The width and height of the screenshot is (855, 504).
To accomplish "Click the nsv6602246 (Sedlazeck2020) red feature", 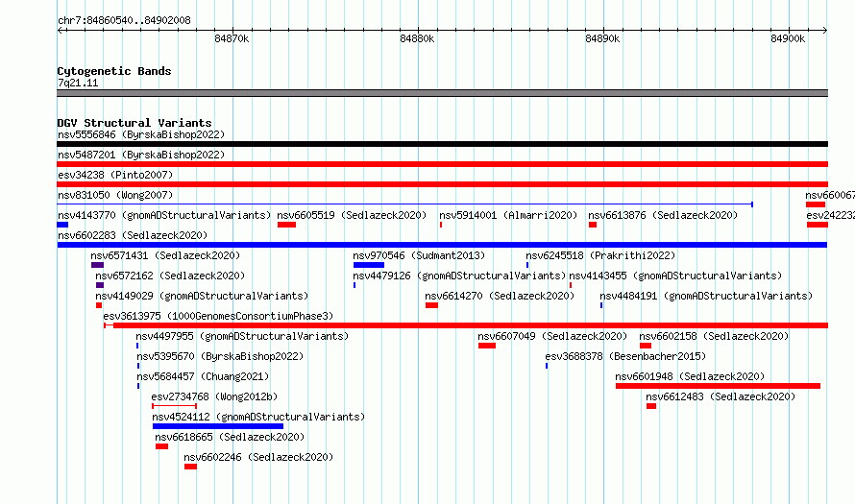I will coord(190,467).
